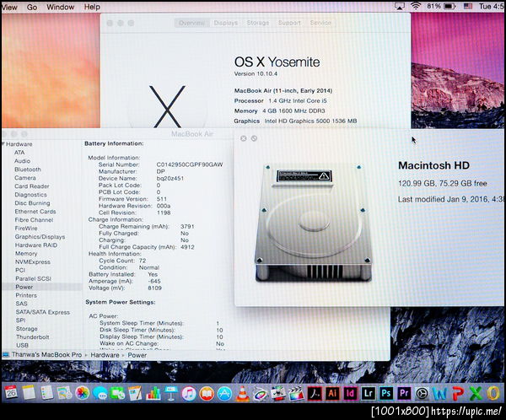Viewport: 506px width, 420px height.
Task: Open the AirPlay display menu icon
Action: tap(400, 6)
